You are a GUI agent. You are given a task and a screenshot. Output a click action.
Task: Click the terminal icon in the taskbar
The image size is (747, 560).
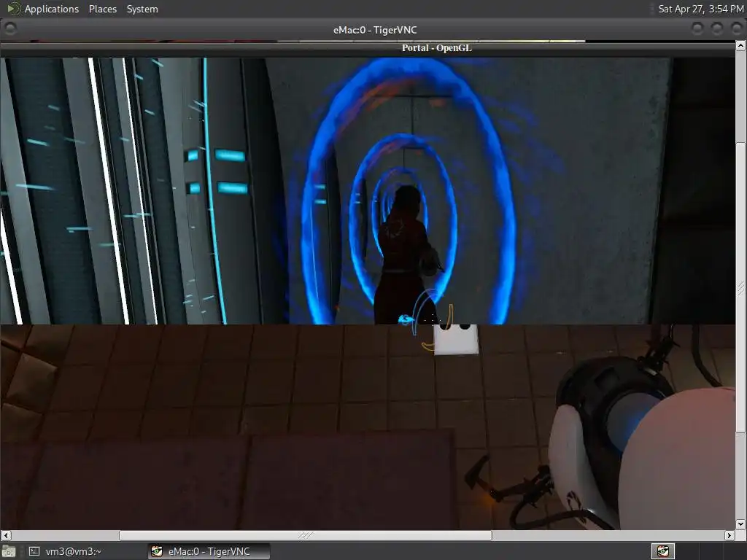point(34,551)
